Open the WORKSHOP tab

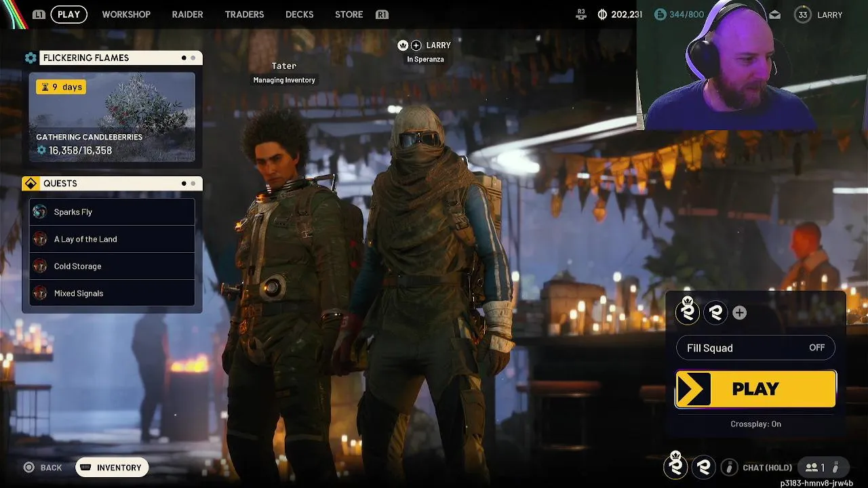tap(126, 14)
